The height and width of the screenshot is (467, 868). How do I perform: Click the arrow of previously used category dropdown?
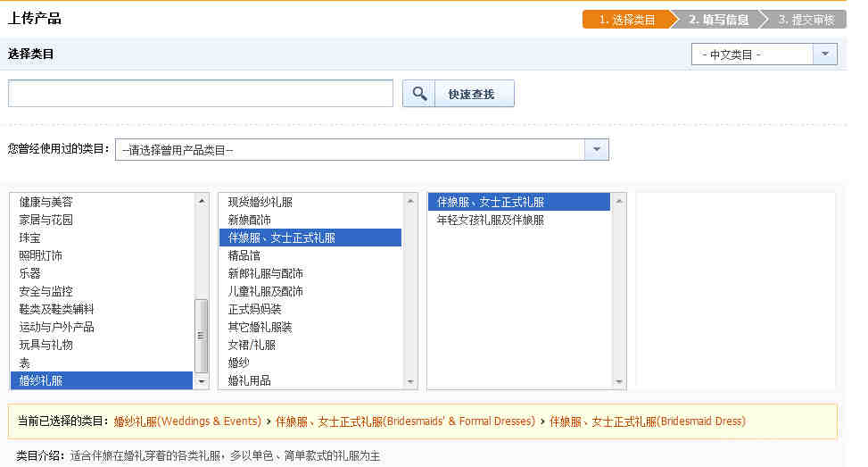[x=597, y=150]
